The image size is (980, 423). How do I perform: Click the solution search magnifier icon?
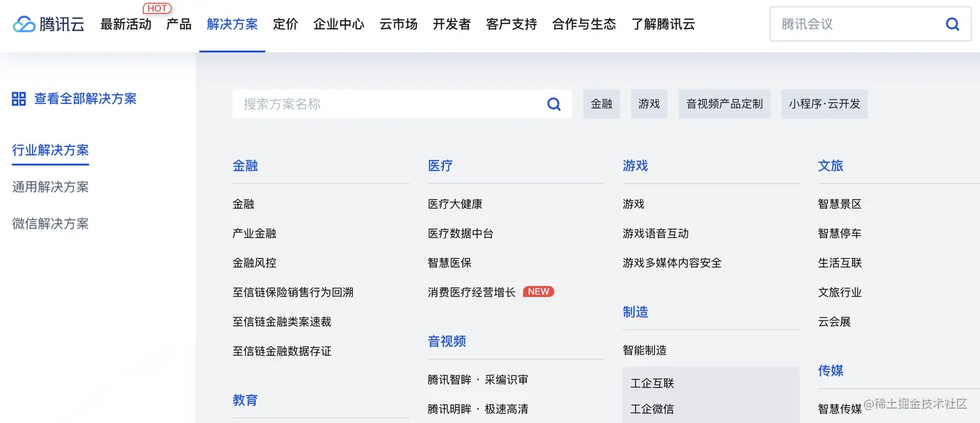click(554, 104)
